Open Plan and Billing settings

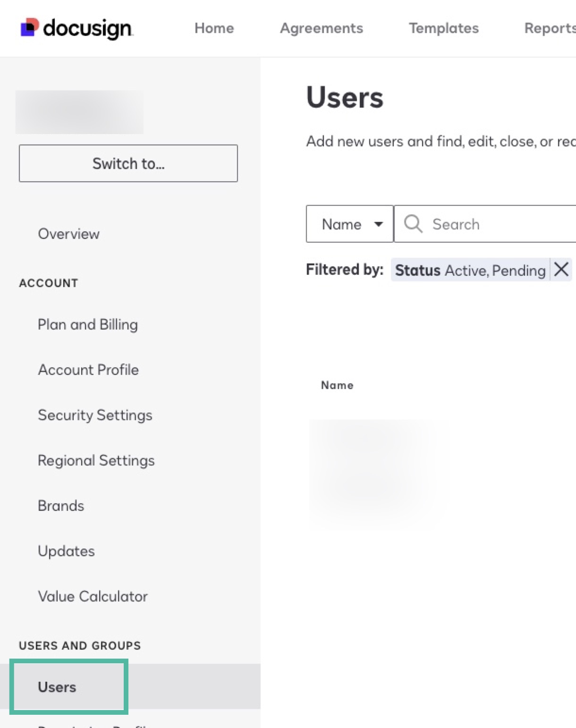[87, 324]
